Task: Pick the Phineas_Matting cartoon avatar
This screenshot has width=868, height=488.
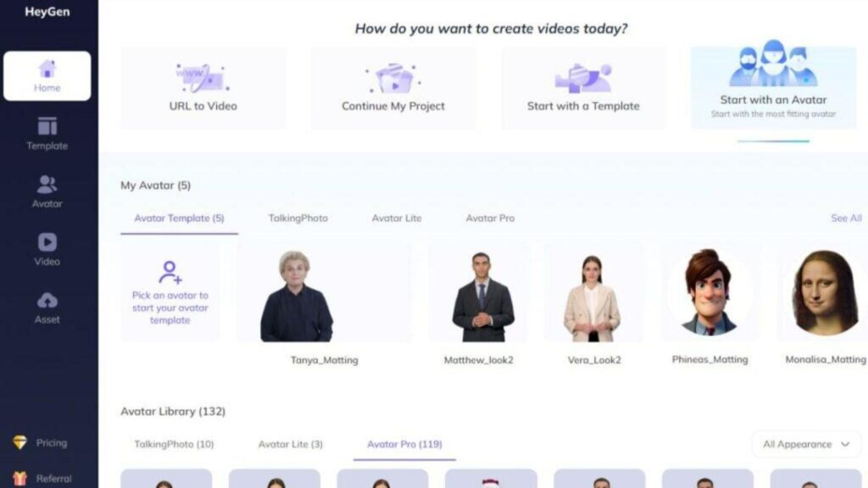Action: point(709,292)
